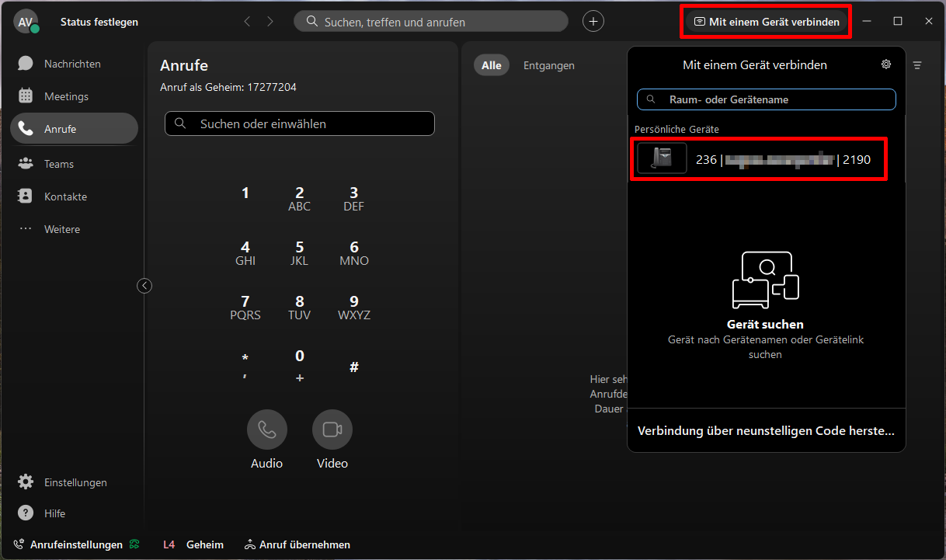Open the nine-digit code connection link
The width and height of the screenshot is (946, 560).
[x=766, y=430]
